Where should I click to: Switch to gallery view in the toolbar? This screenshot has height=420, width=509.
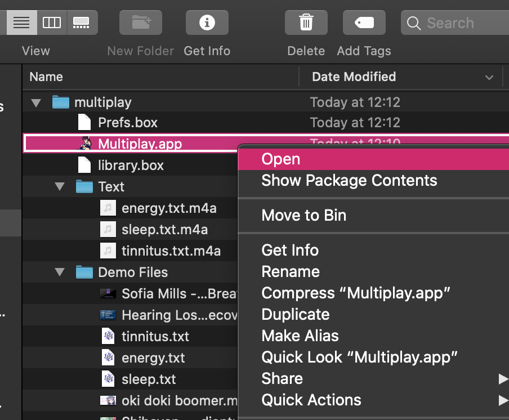pyautogui.click(x=81, y=23)
